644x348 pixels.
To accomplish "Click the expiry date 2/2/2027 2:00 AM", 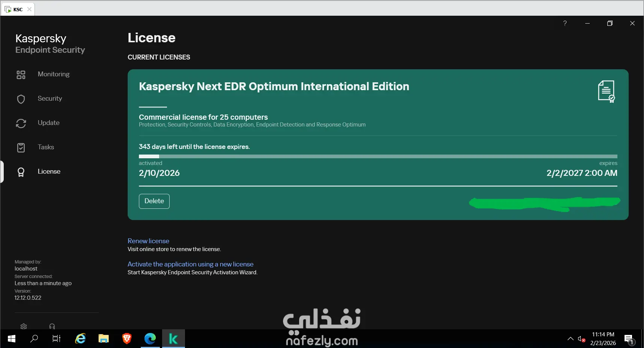I will click(x=582, y=173).
